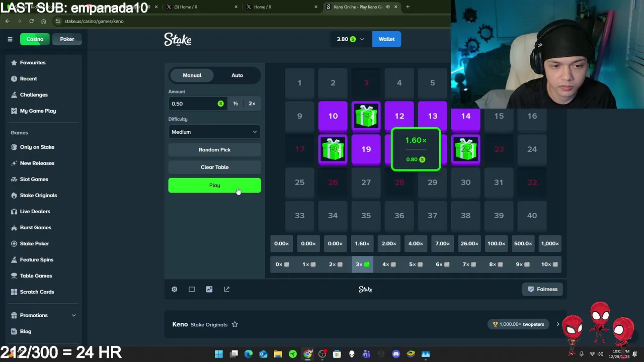Toggle theatre mode icon
This screenshot has height=362, width=644.
point(192,289)
